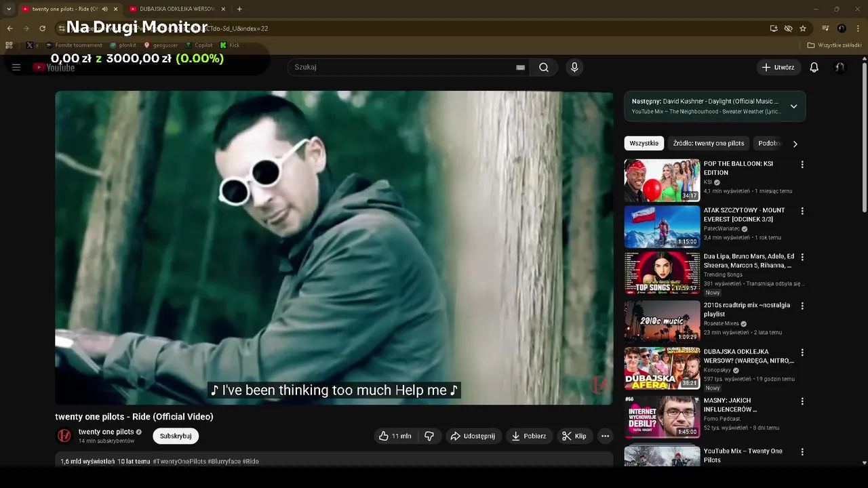
Task: Click the Udostępnij share button
Action: 473,436
